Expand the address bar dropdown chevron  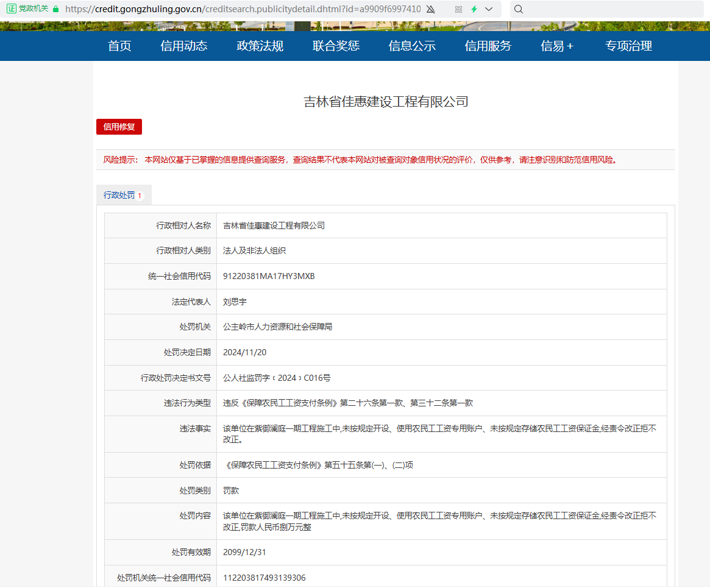(489, 9)
